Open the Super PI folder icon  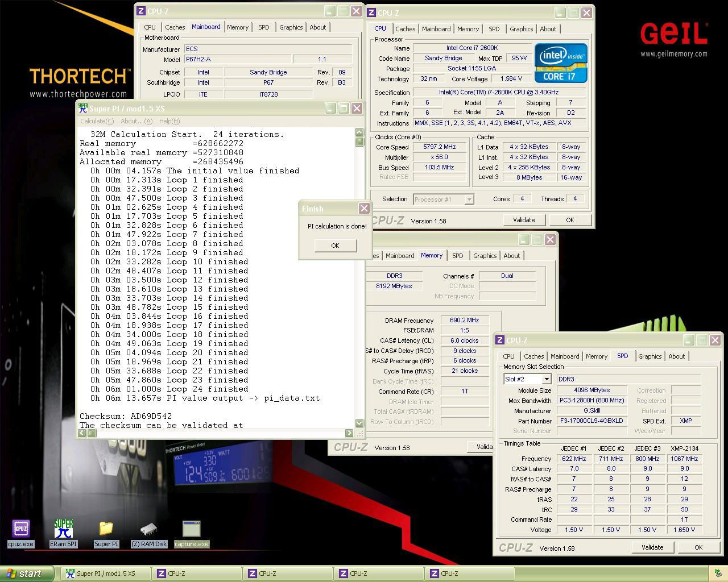pyautogui.click(x=106, y=529)
